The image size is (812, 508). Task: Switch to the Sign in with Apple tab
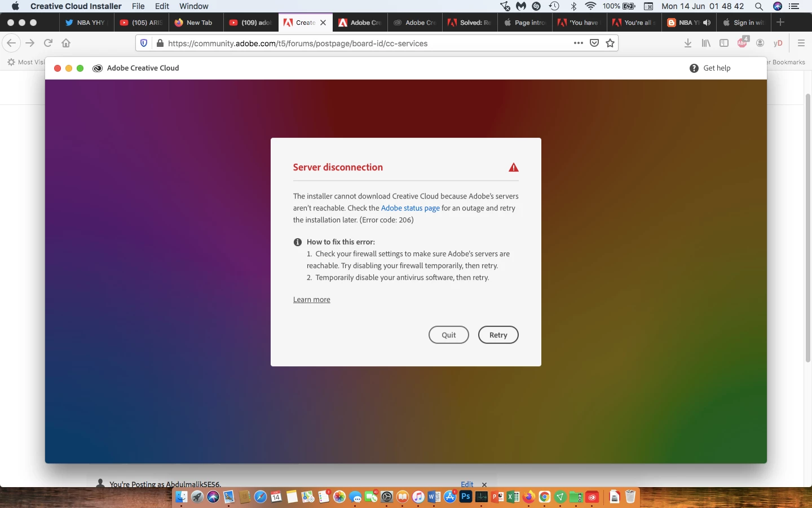coord(743,23)
